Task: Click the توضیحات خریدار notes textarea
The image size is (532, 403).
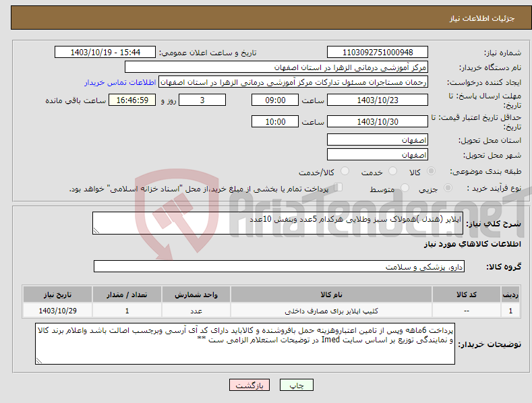Action: pos(245,344)
